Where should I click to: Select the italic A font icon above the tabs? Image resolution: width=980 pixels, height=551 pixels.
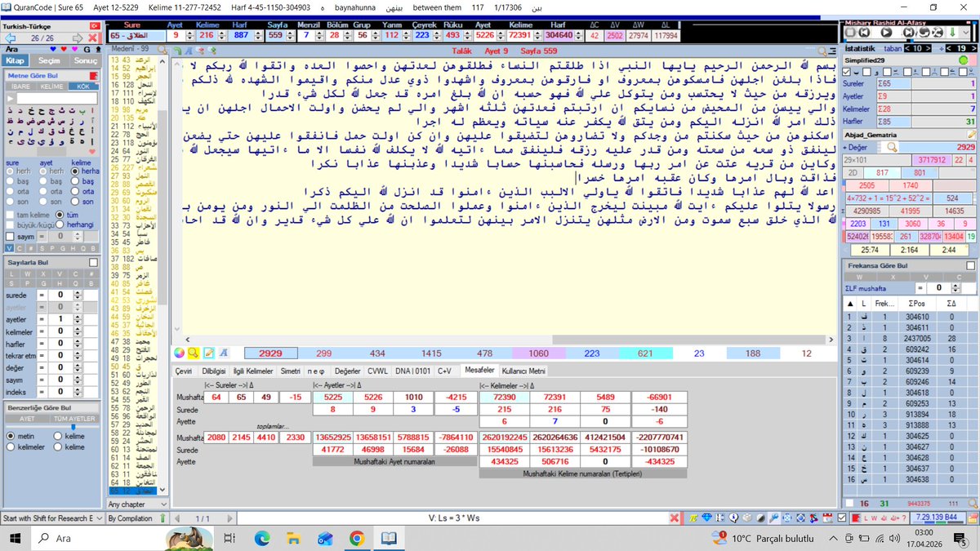tap(222, 352)
